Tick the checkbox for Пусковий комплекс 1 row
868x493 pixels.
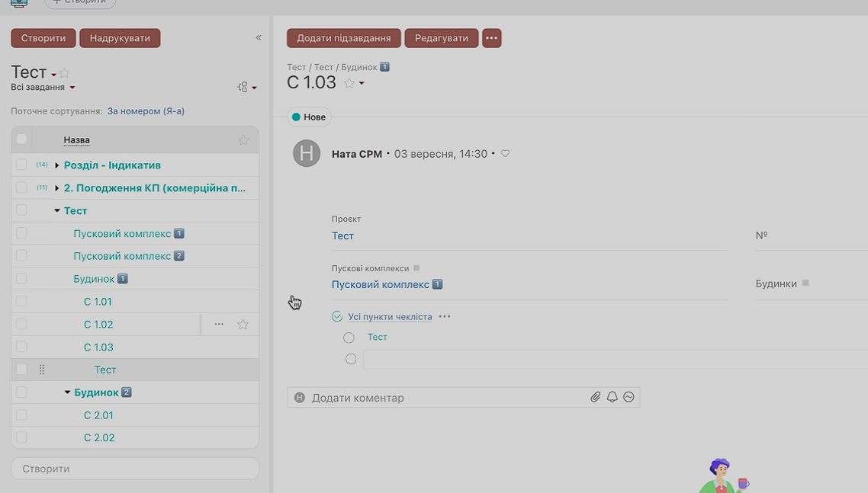21,233
